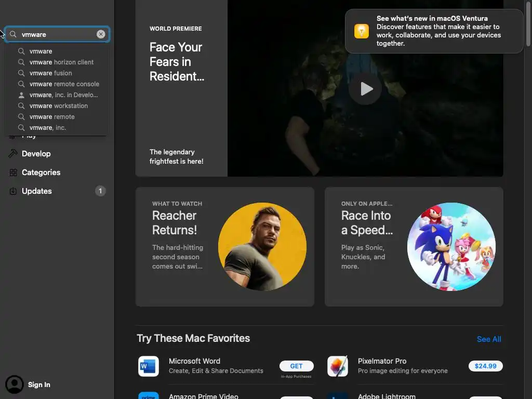Click the Updates badge showing 1

(100, 191)
